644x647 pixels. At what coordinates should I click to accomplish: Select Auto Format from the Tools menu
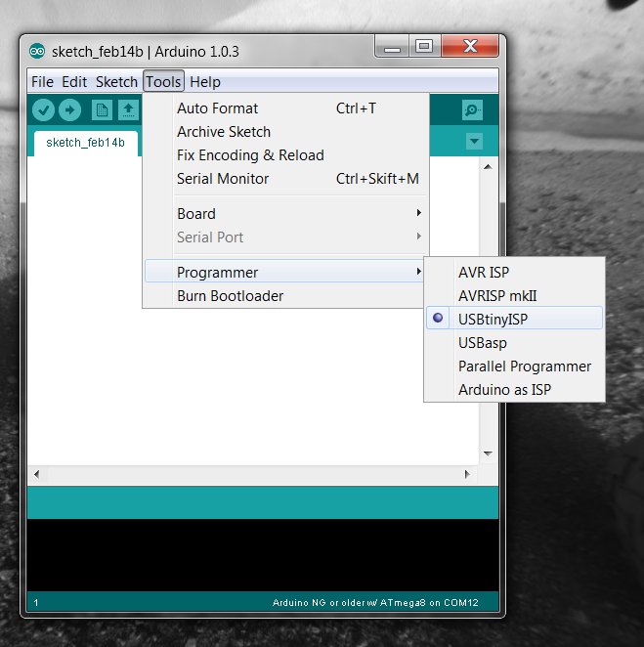coord(285,108)
